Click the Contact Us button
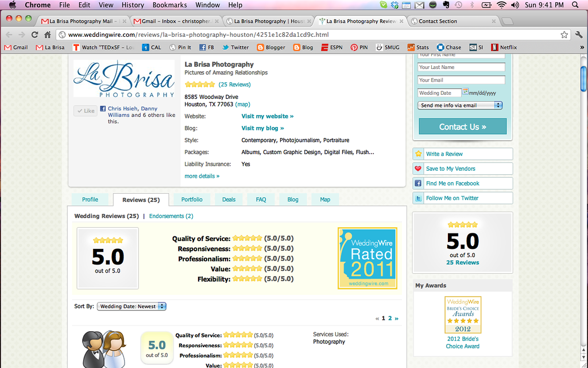 click(x=462, y=126)
